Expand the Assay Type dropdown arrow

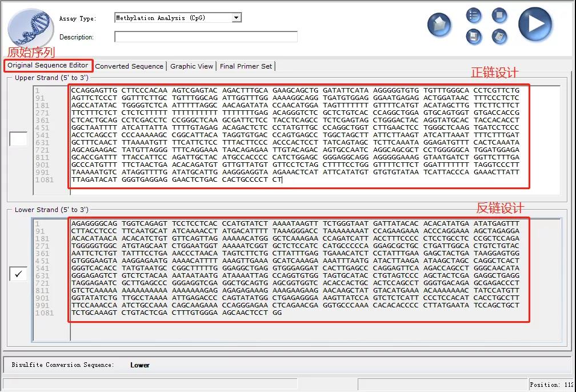click(237, 18)
